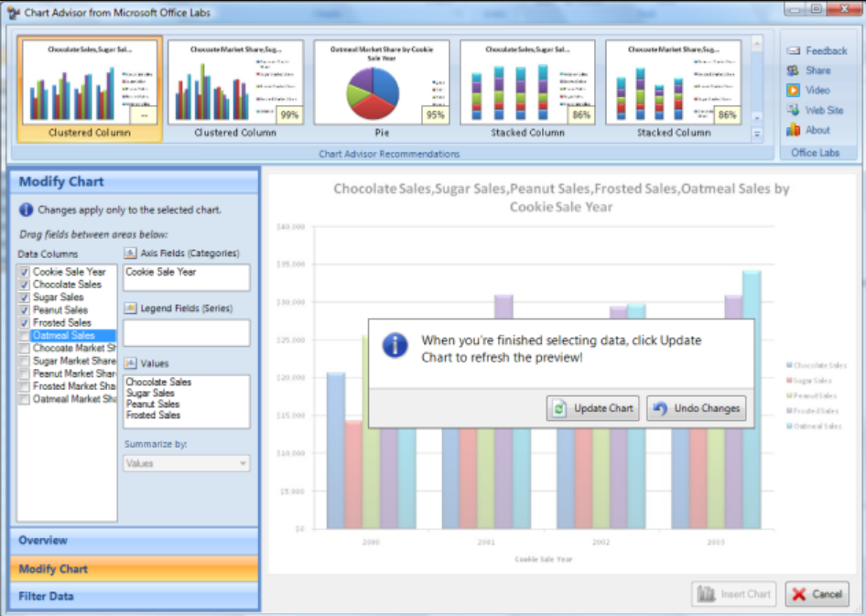The width and height of the screenshot is (866, 616).
Task: Uncheck the Sugar Sales checkbox
Action: [25, 297]
